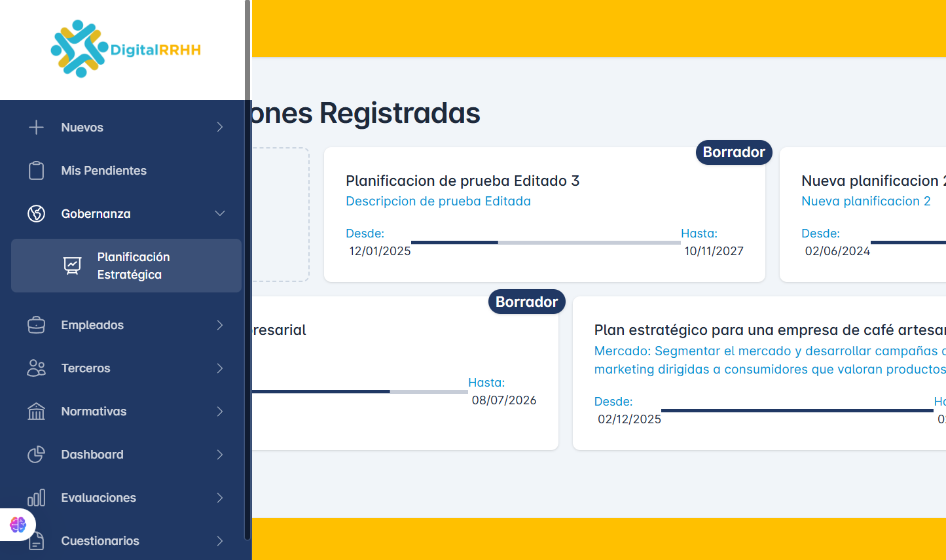Click the progress bar ending 10/11/2027
The image size is (946, 560).
pos(545,243)
